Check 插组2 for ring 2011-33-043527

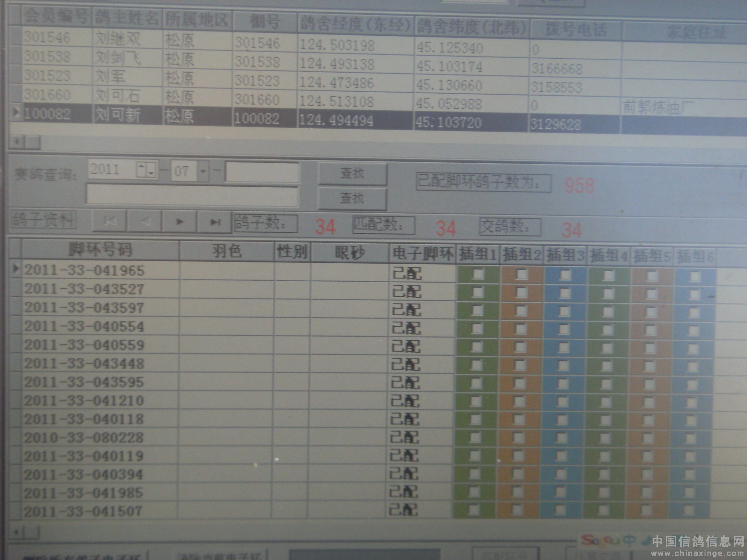[x=521, y=292]
